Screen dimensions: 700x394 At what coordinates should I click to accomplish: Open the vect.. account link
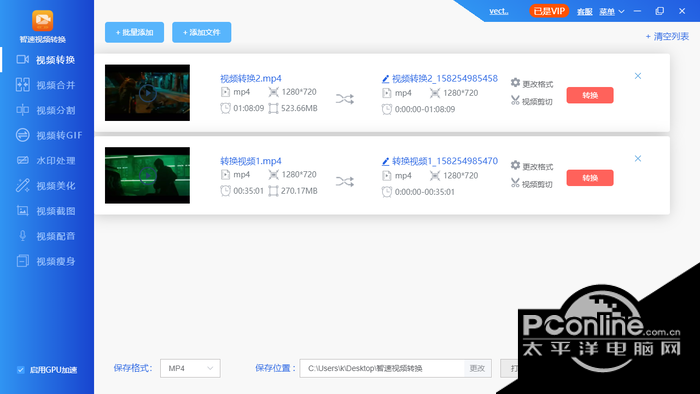(499, 11)
